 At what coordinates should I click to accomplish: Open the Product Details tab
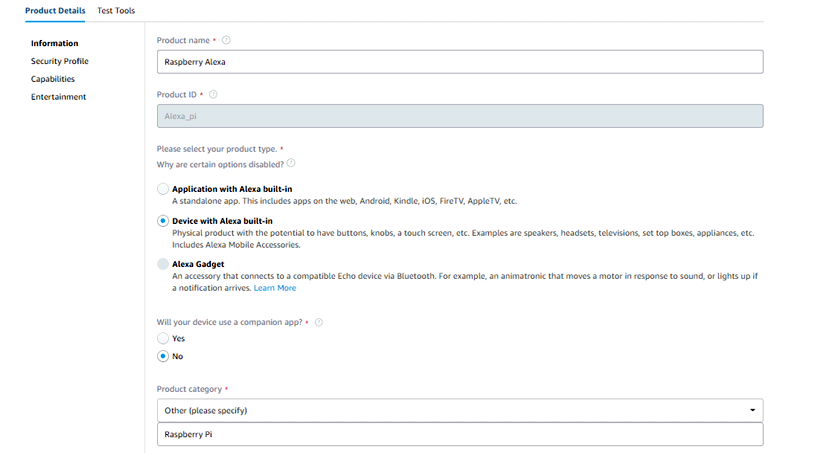pyautogui.click(x=55, y=11)
